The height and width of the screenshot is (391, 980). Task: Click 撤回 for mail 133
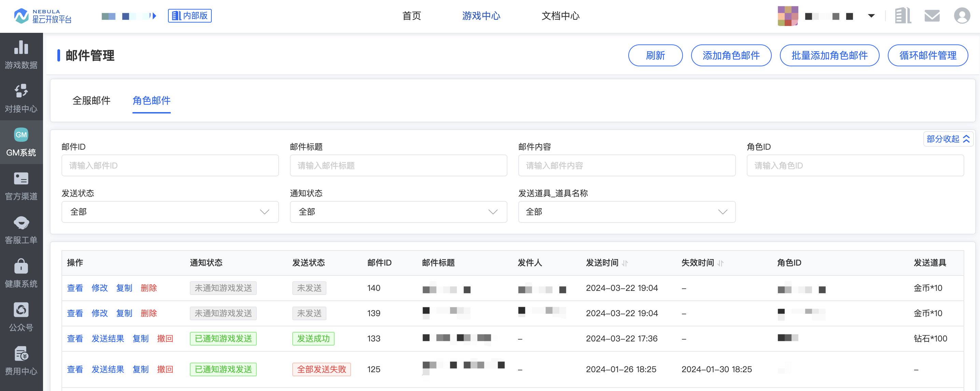[165, 338]
